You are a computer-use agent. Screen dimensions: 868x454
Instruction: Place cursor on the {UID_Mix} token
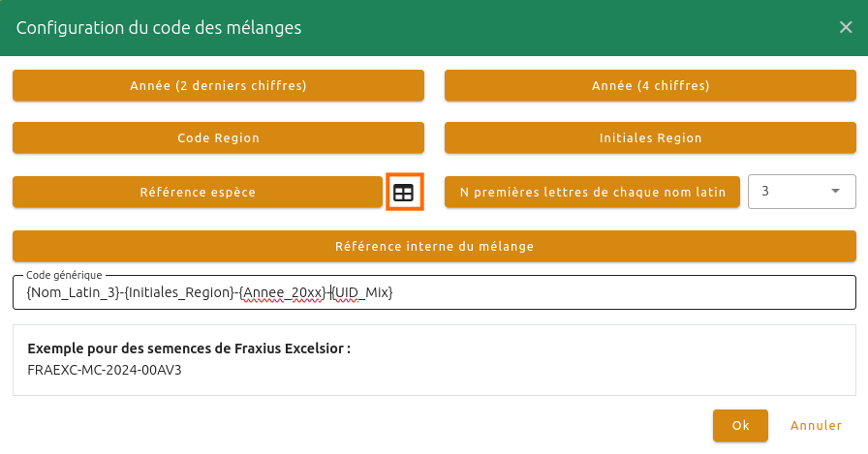(363, 292)
